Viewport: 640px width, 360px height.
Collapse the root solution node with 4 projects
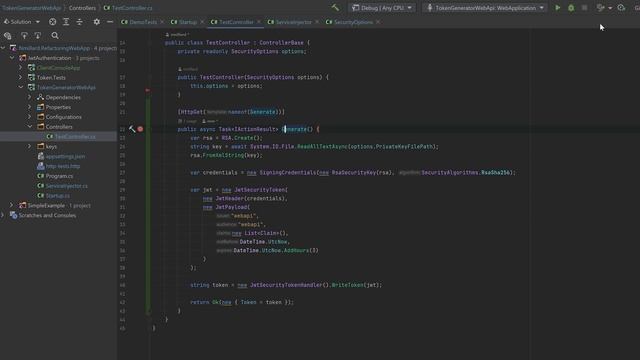click(x=3, y=48)
